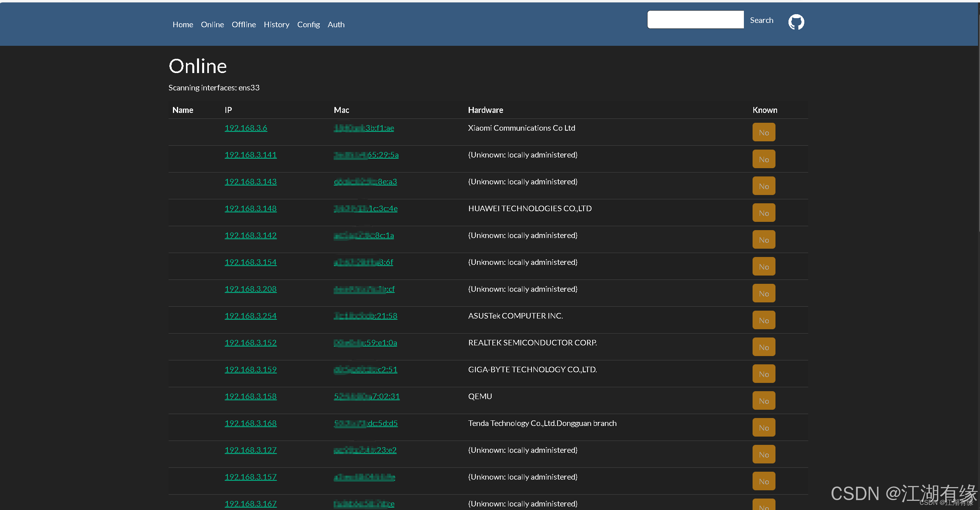
Task: Open the MAC link ending 21:58
Action: tap(366, 316)
